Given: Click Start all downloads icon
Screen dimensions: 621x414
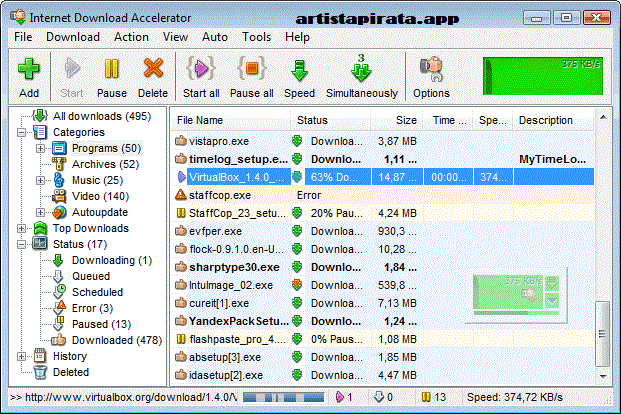Looking at the screenshot, I should (x=201, y=78).
